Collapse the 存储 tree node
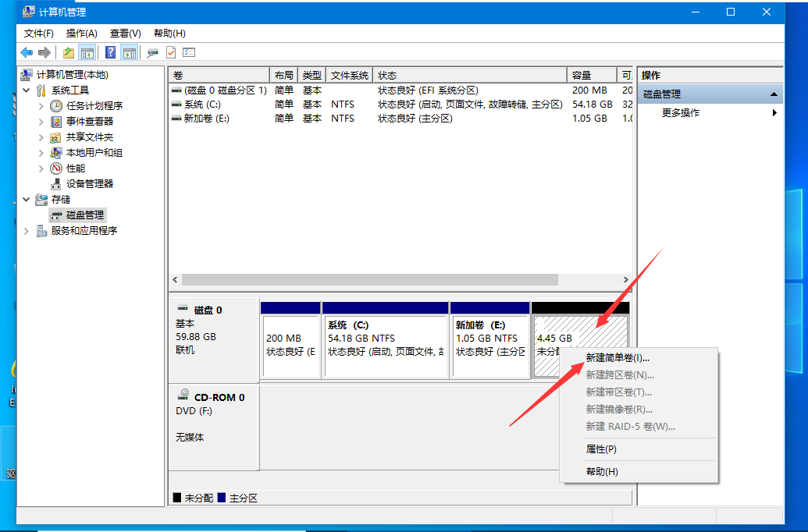The height and width of the screenshot is (532, 808). pos(26,200)
